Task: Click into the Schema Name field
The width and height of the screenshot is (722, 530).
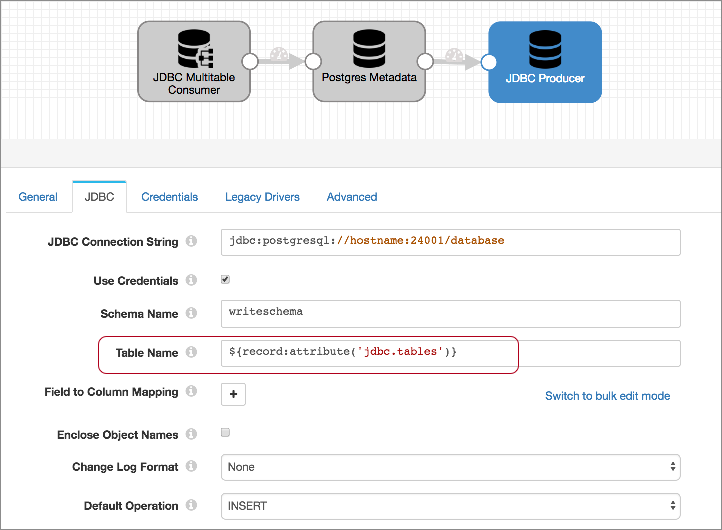Action: coord(450,314)
